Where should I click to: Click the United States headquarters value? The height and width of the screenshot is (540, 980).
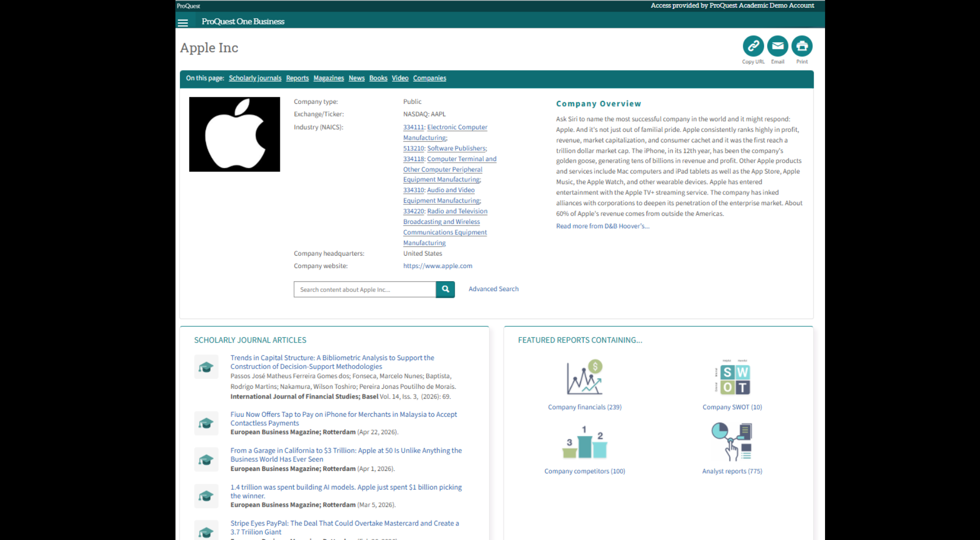(x=422, y=253)
